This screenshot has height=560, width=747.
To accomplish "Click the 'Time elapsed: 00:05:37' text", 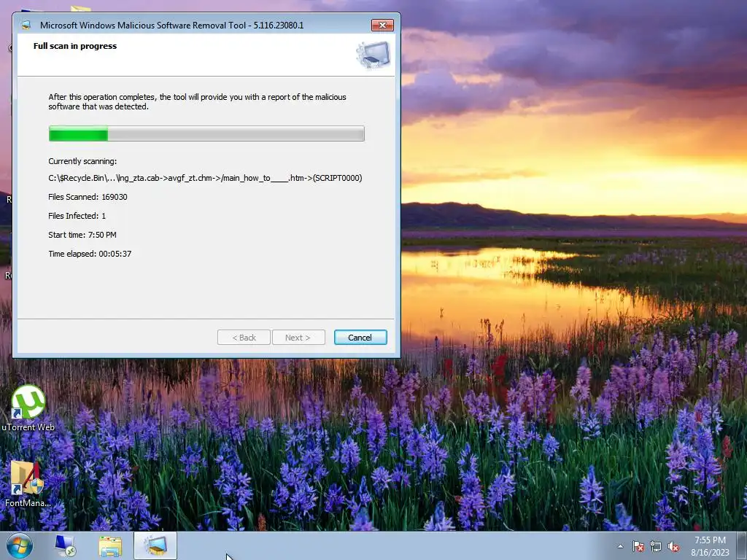I will click(x=90, y=254).
